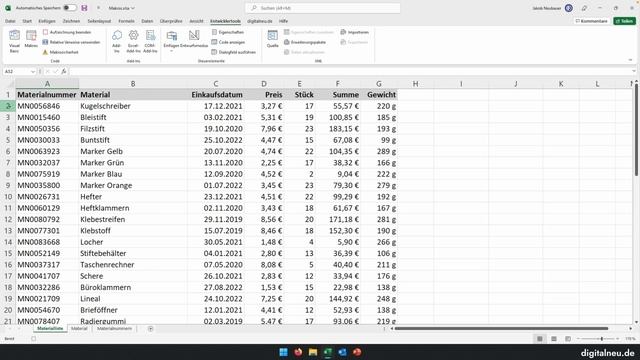
Task: Open Firefox from the taskbar
Action: pyautogui.click(x=298, y=352)
